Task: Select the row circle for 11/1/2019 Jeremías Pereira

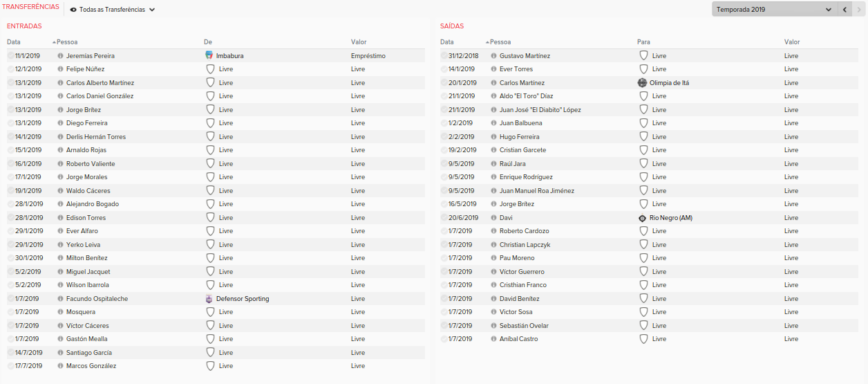Action: [10, 55]
